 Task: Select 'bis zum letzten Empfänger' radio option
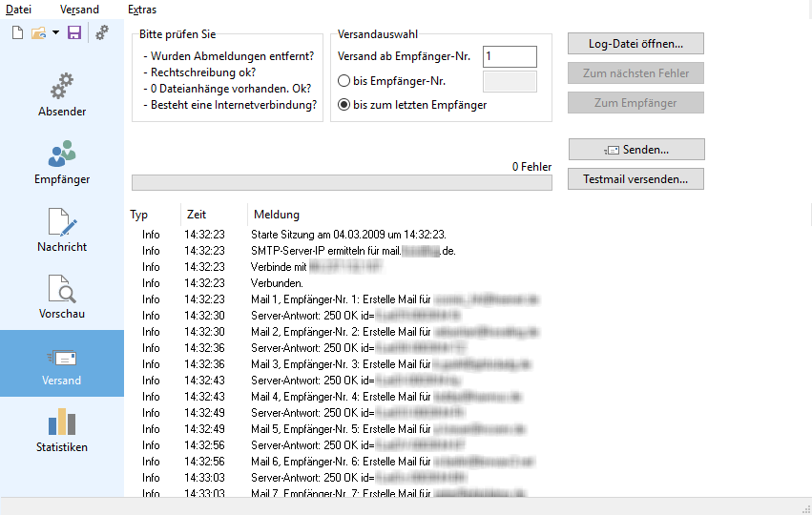(x=344, y=105)
